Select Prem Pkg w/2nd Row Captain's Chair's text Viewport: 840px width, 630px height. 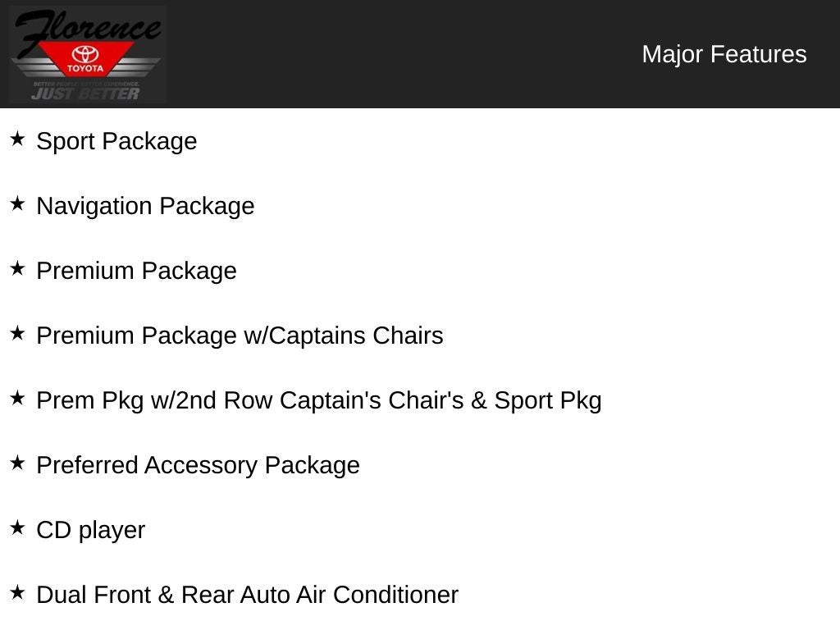(318, 400)
